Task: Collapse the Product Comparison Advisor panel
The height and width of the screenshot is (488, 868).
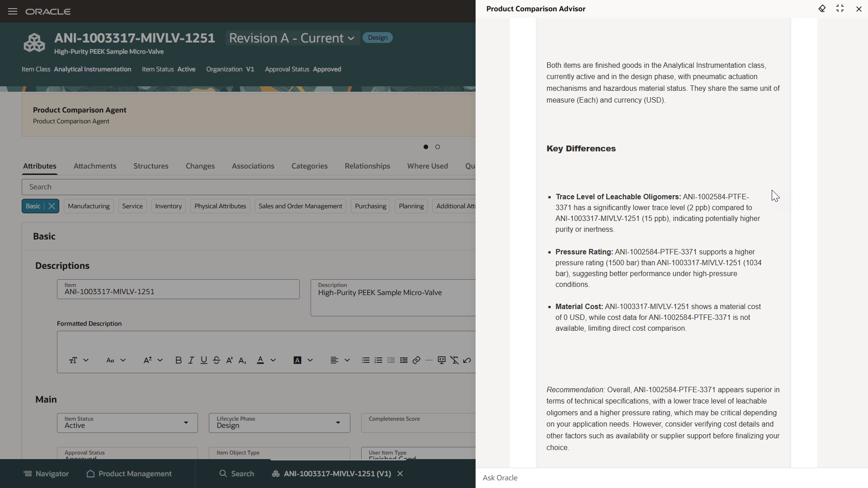Action: 840,9
